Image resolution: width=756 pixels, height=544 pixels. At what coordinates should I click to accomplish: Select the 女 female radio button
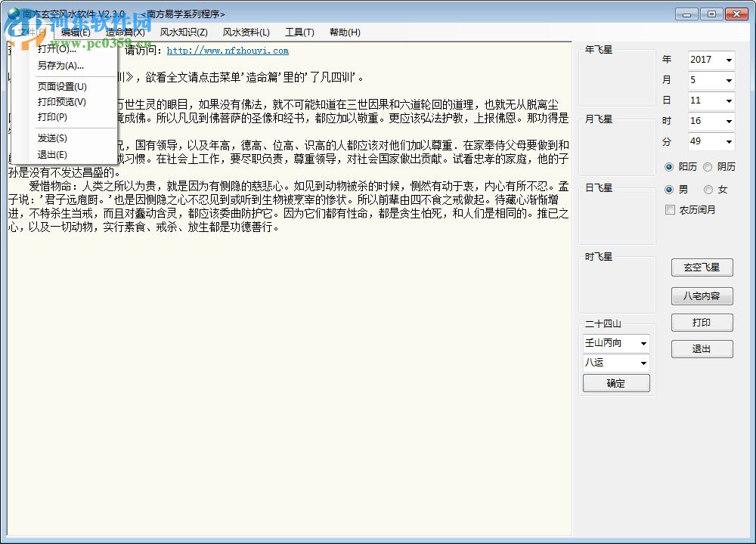coord(710,190)
